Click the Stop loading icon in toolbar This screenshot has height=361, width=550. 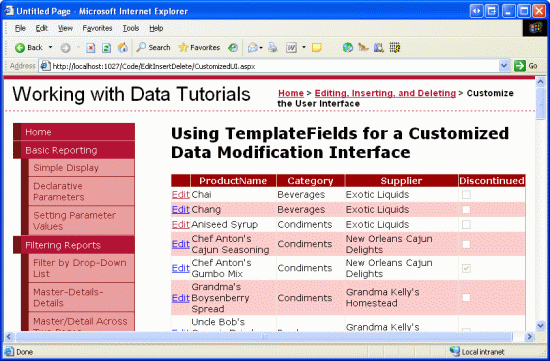(x=91, y=48)
